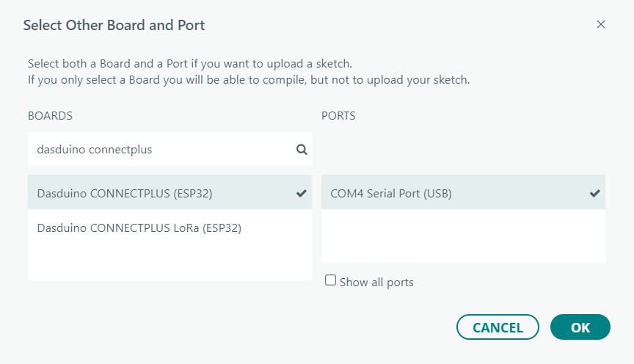Click the magnifier search icon

[302, 149]
